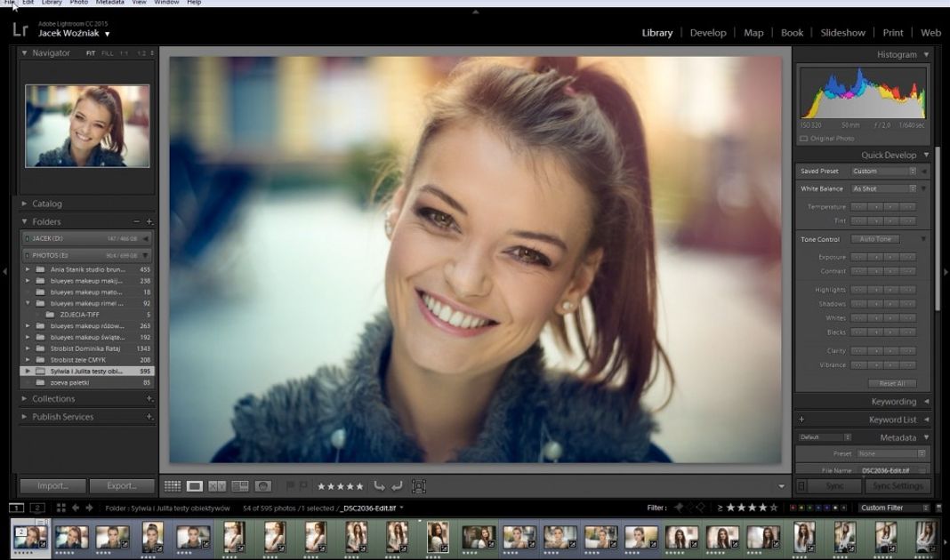Expand the Catalog panel
950x560 pixels.
coord(47,204)
